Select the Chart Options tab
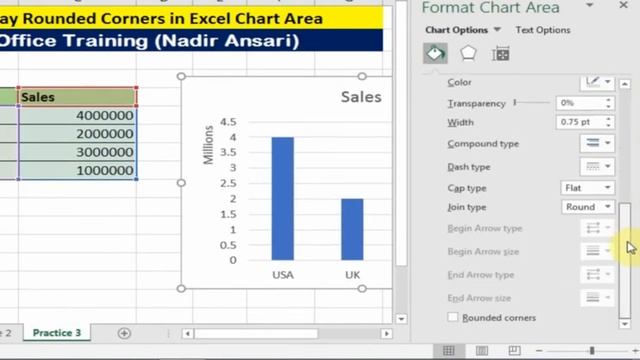 456,30
